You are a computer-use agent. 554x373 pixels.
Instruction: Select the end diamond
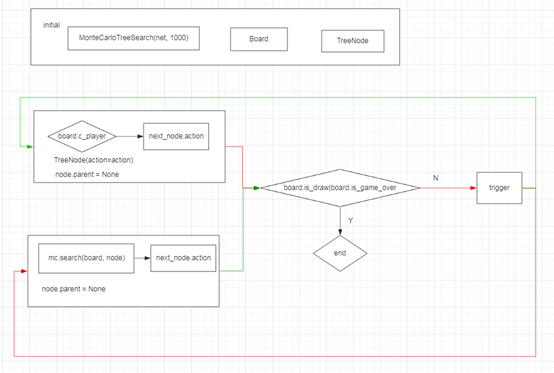pos(340,253)
